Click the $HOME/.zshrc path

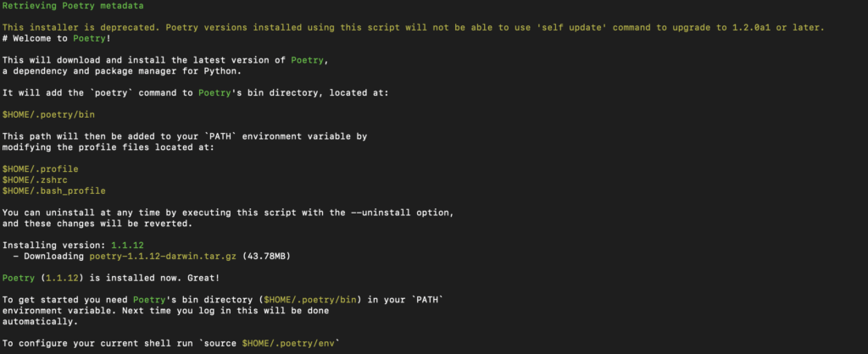point(35,180)
